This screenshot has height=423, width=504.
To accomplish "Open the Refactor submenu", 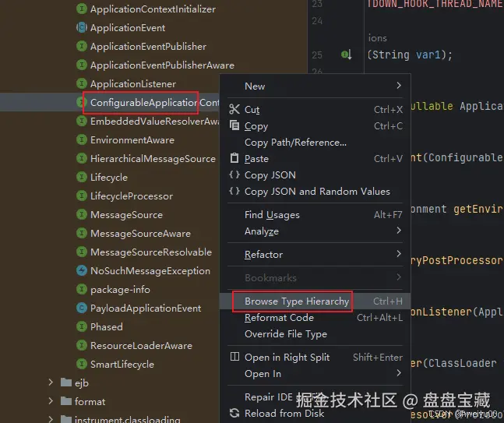I will click(315, 254).
